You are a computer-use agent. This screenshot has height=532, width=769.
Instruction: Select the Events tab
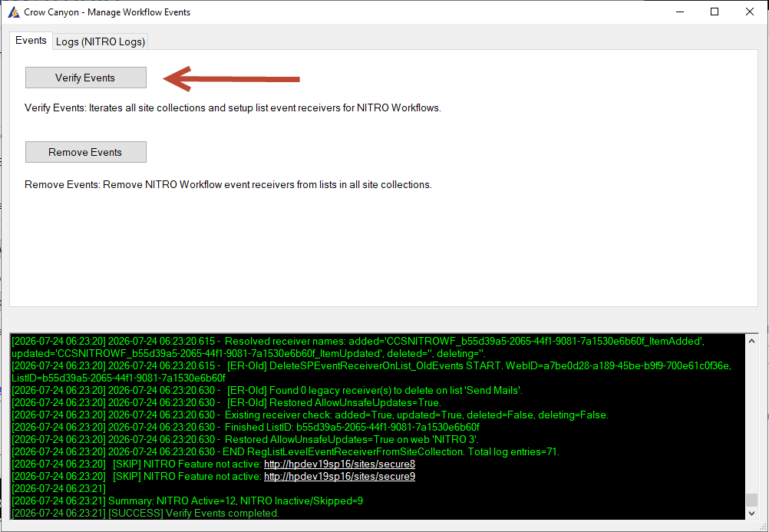[31, 40]
